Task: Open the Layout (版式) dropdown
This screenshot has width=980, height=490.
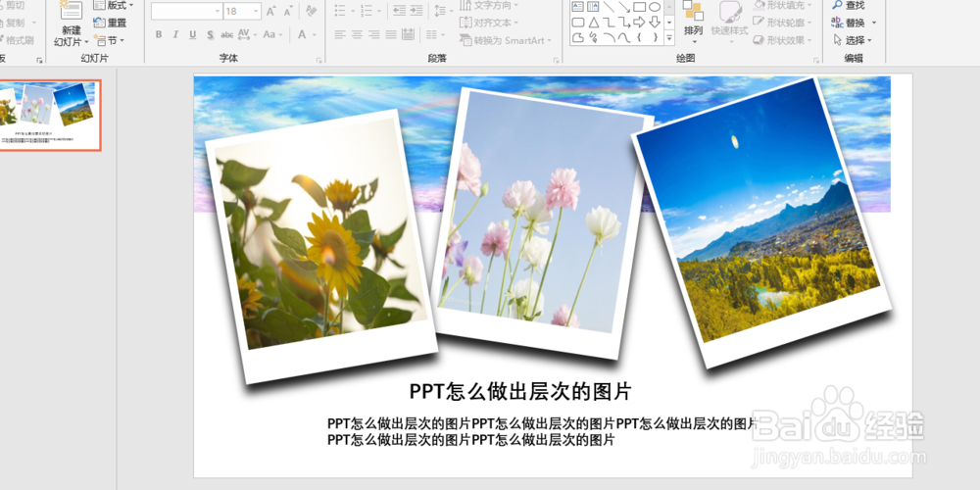Action: 113,5
